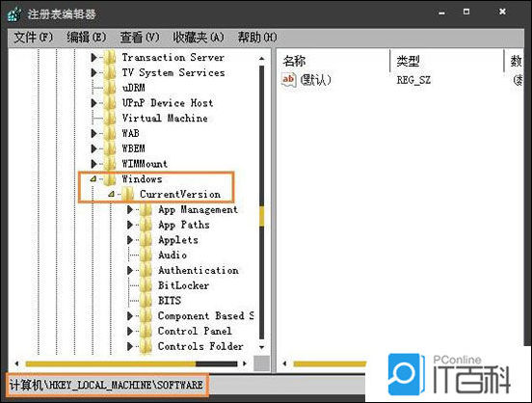Open the 收藏夹(A) menu

pyautogui.click(x=199, y=37)
